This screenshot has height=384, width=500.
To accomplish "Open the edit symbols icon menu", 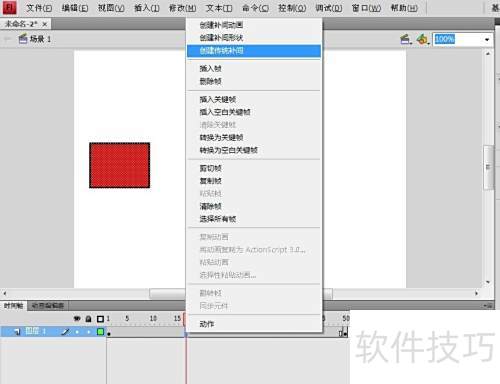I will point(422,39).
